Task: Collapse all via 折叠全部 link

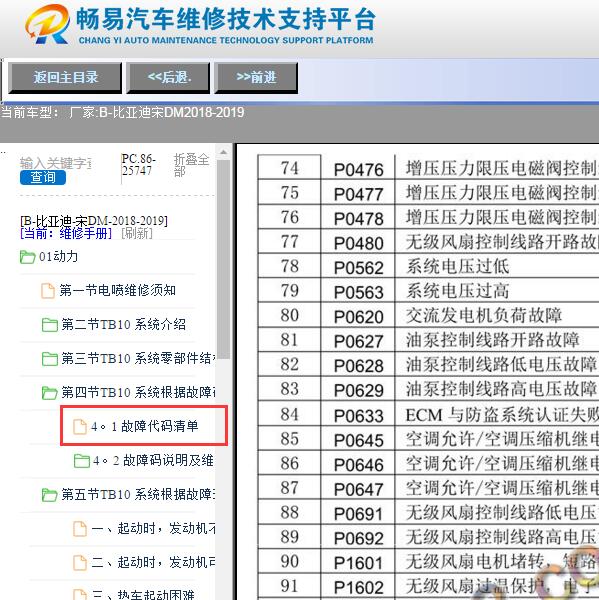Action: (x=191, y=165)
